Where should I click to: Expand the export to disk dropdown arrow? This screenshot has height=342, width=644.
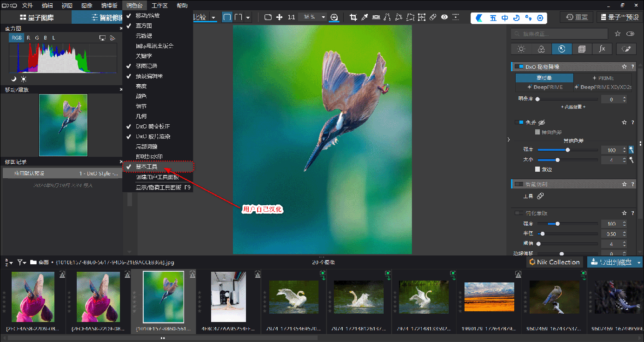639,262
